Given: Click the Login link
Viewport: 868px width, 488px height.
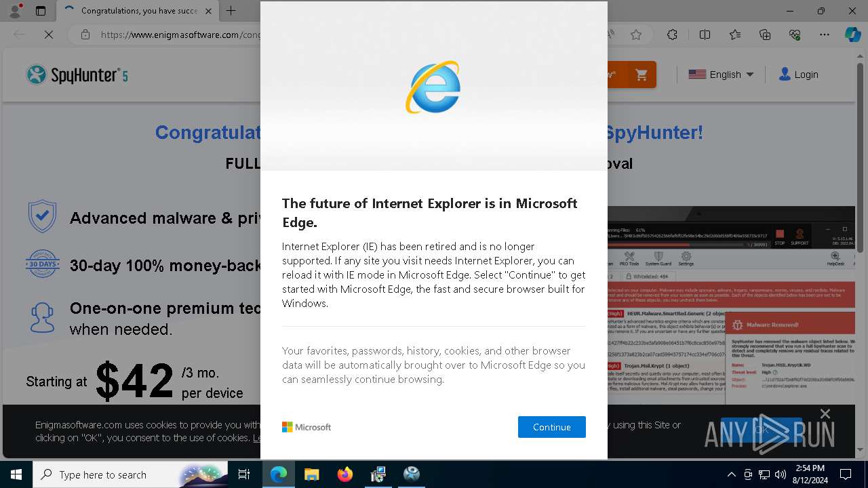Looking at the screenshot, I should [x=798, y=75].
